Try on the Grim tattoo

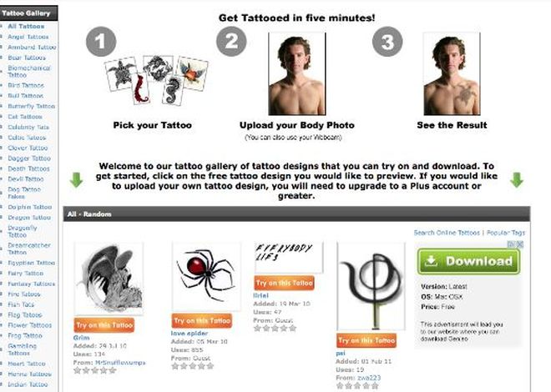coord(104,325)
